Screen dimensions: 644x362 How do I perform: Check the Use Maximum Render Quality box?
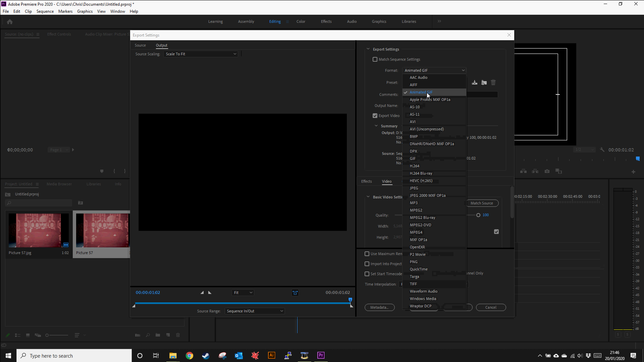(367, 254)
